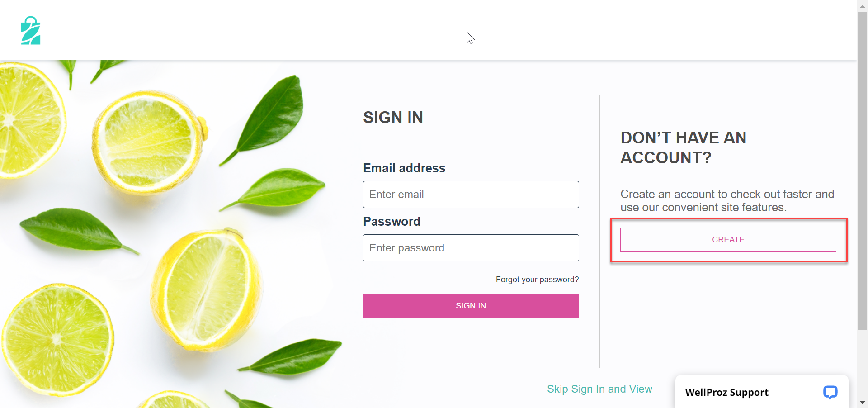Click the vertical scrollbar thumb
Screen dimensions: 868x408
pyautogui.click(x=862, y=171)
